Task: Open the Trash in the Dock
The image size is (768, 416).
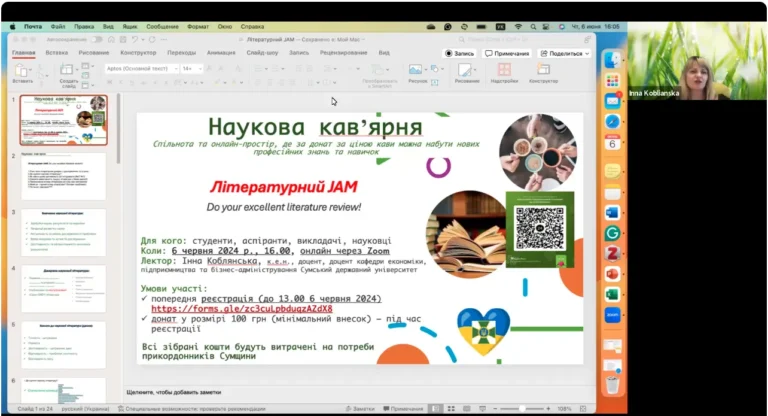Action: 612,385
